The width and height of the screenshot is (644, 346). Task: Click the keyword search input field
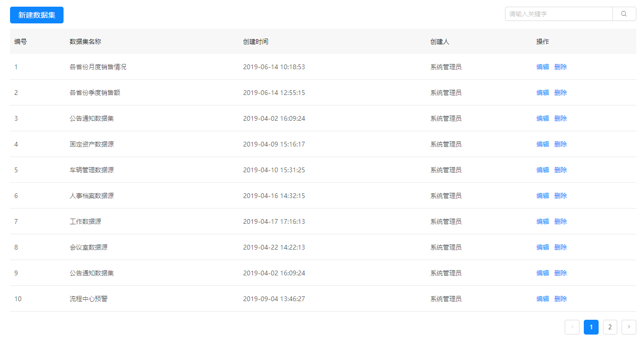(x=558, y=14)
